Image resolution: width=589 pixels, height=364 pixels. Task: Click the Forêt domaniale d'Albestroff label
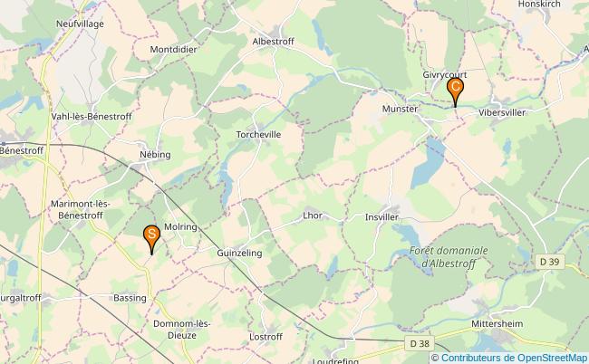pos(449,257)
